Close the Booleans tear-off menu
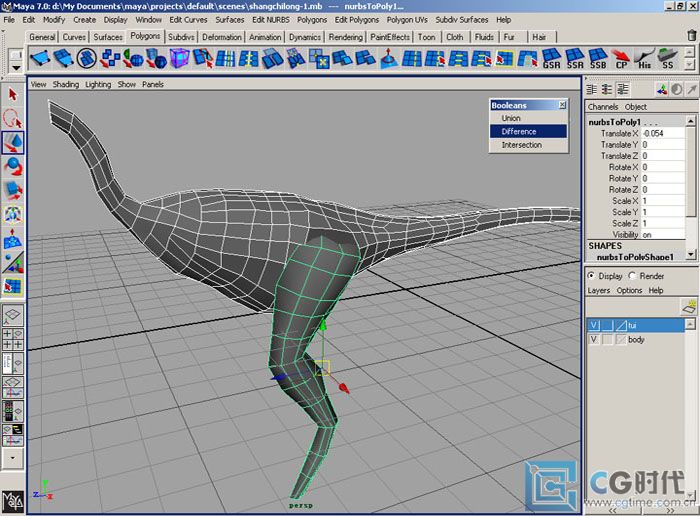 562,105
